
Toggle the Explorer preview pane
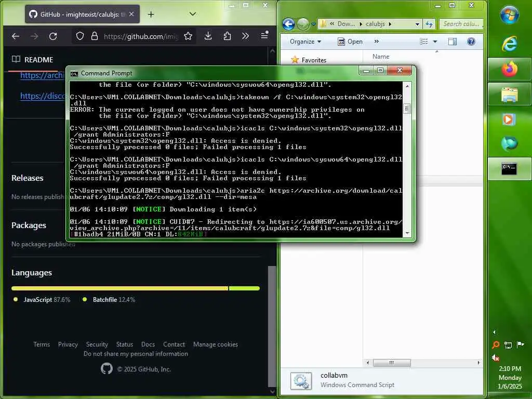(x=453, y=42)
